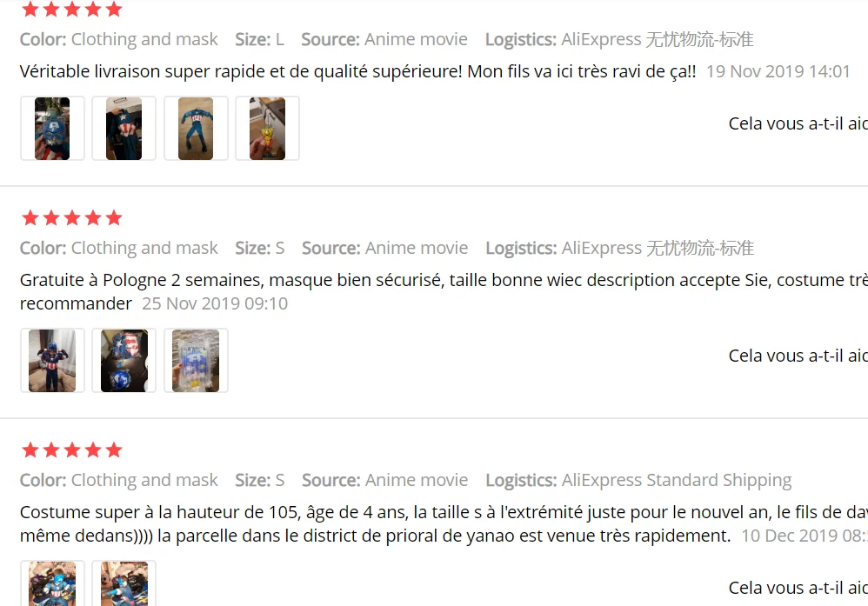The image size is (868, 606).
Task: Click second review's 'Cela vous a-t-il' helpful prompt
Action: [x=798, y=356]
